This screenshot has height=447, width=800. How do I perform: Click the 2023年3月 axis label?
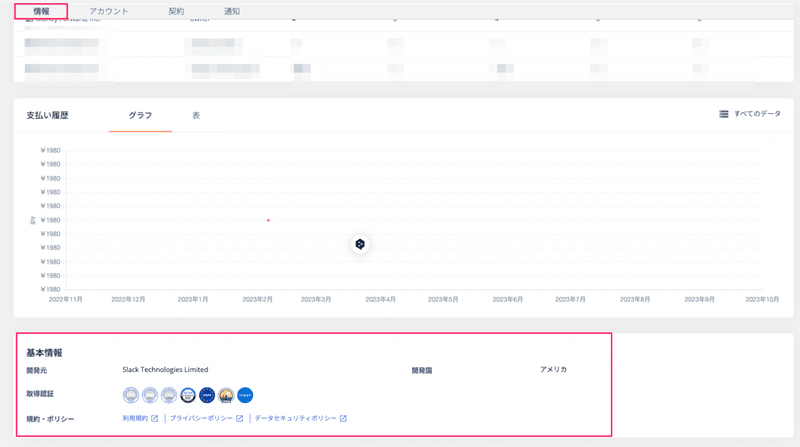click(316, 300)
